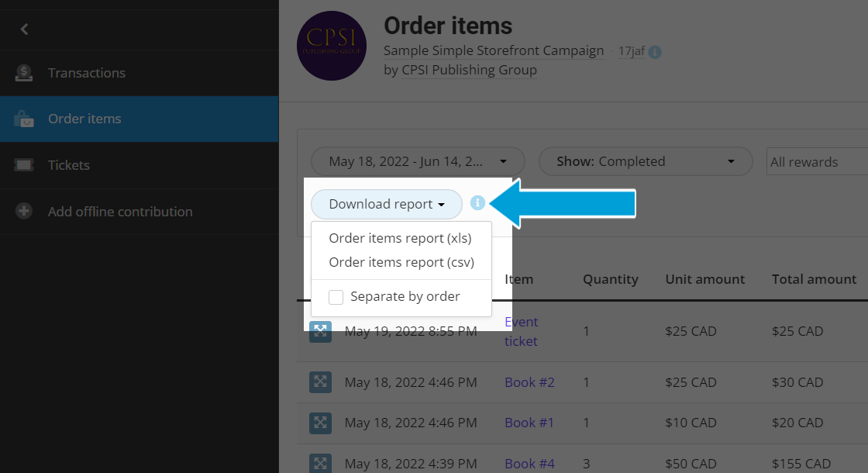Open the Book #2 item link
The image size is (868, 473).
529,382
